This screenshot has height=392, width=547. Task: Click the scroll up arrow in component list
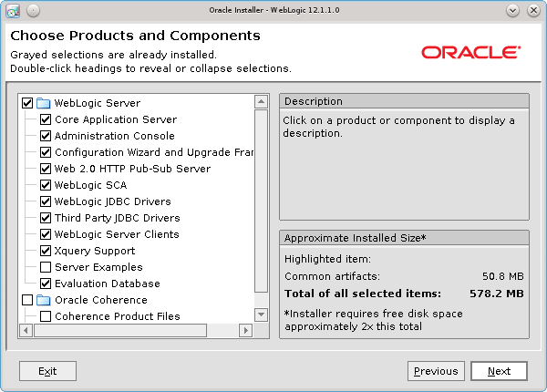click(x=262, y=101)
